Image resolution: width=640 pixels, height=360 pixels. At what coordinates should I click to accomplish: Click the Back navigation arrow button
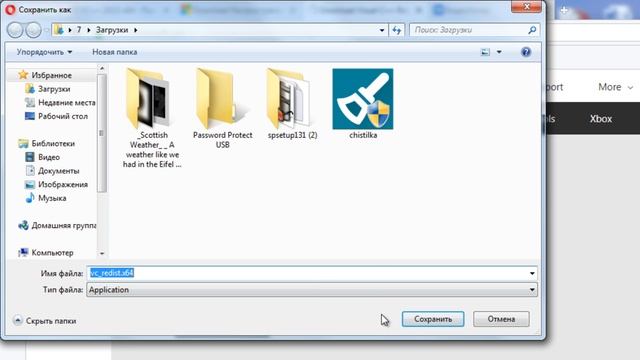pos(15,30)
